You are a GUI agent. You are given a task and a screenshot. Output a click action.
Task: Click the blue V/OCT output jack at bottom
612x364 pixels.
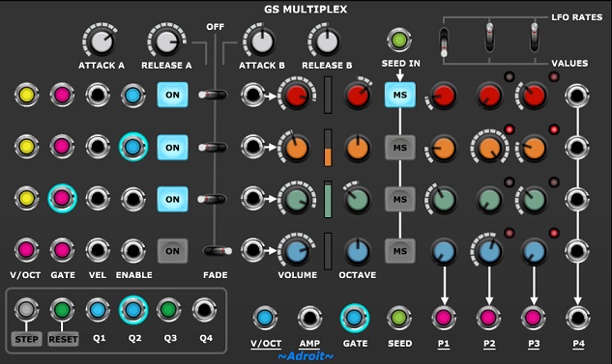pos(265,318)
